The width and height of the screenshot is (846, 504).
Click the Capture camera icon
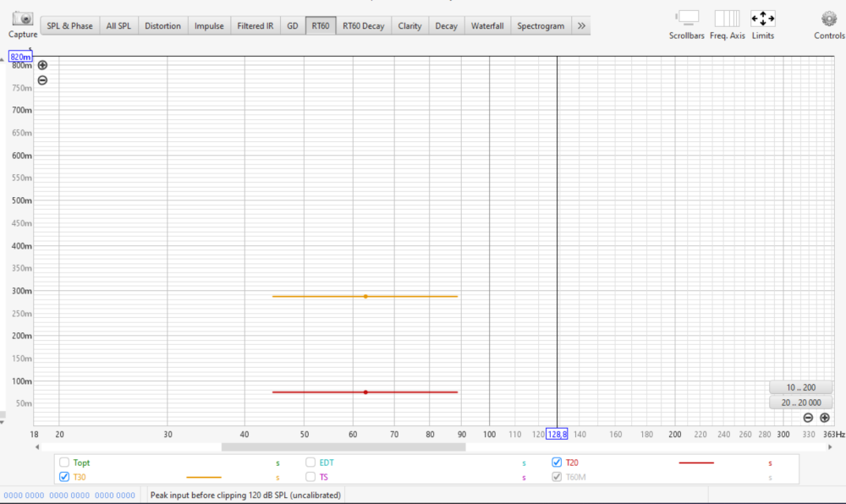pyautogui.click(x=23, y=19)
